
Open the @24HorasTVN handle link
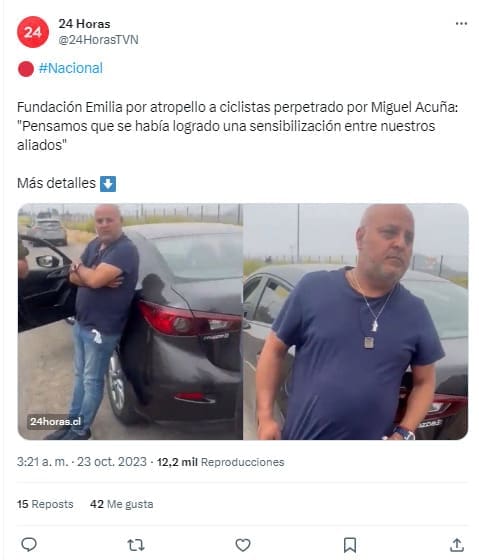[x=98, y=40]
